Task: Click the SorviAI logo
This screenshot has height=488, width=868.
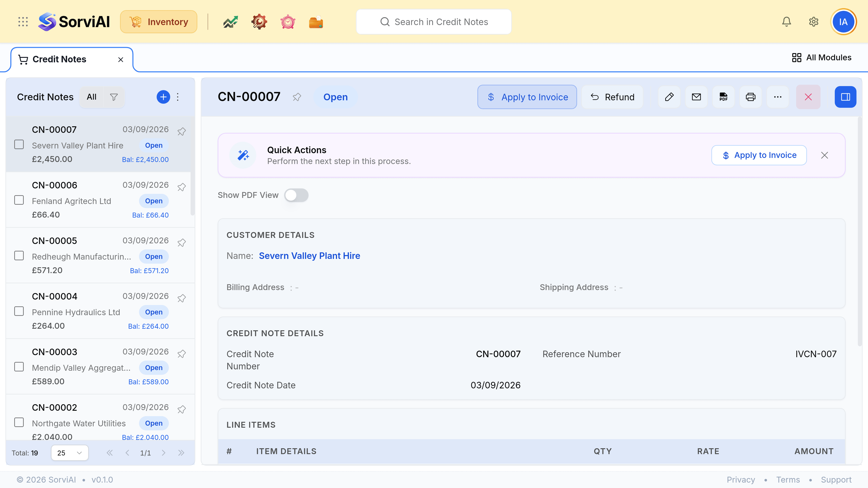Action: coord(74,22)
